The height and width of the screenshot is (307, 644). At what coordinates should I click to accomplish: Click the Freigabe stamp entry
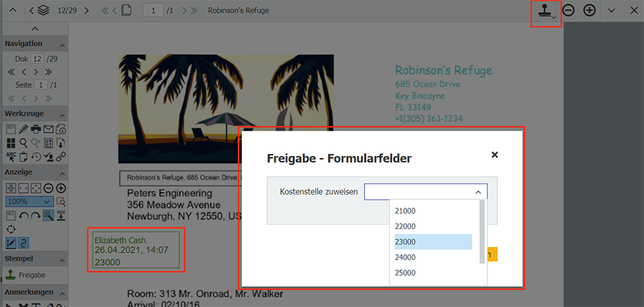tap(31, 275)
